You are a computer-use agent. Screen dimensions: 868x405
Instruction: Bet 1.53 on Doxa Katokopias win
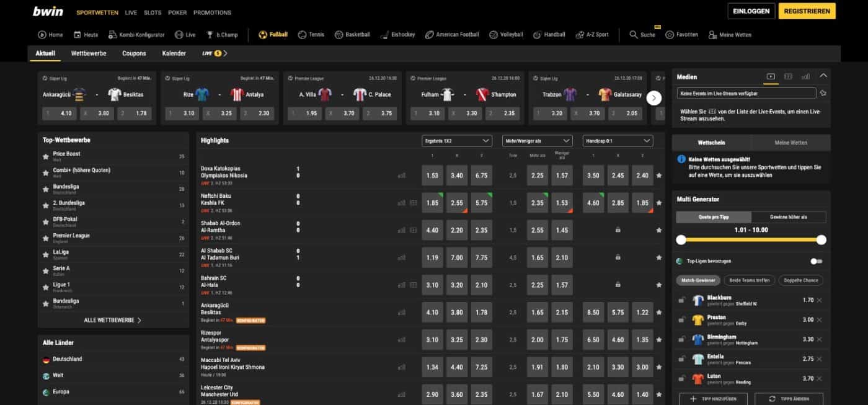pos(432,176)
